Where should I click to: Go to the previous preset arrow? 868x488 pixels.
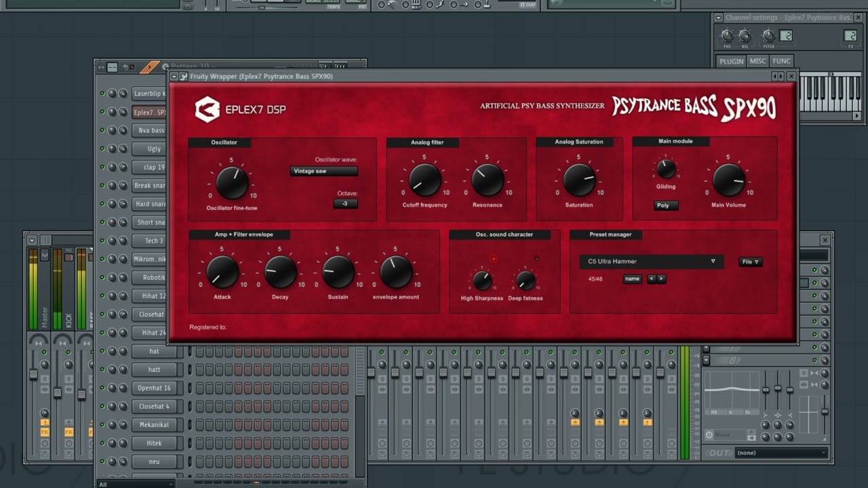click(652, 279)
